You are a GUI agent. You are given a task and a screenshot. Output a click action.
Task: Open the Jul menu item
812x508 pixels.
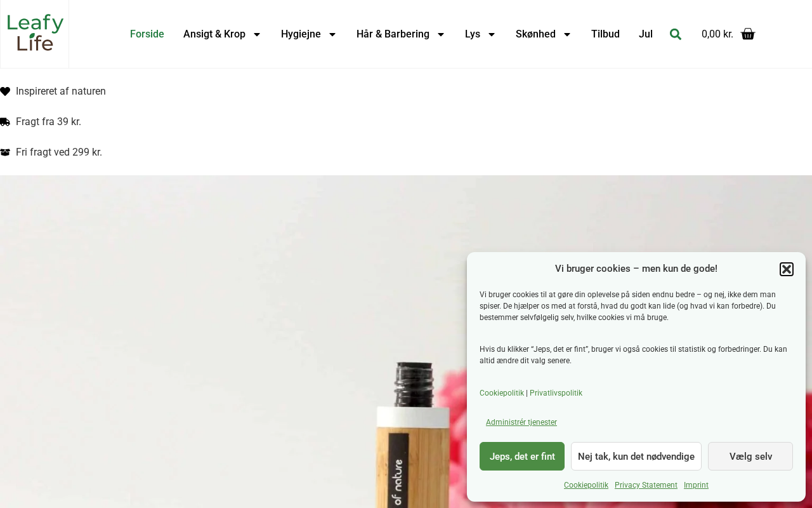[646, 34]
